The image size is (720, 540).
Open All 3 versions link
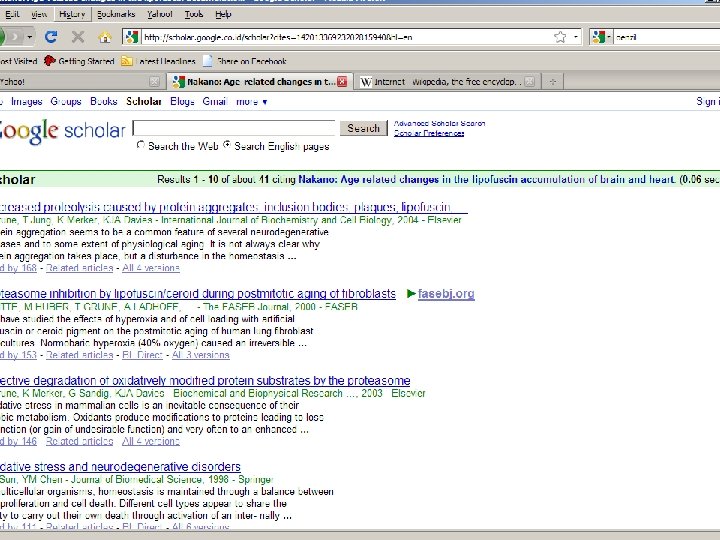click(201, 355)
